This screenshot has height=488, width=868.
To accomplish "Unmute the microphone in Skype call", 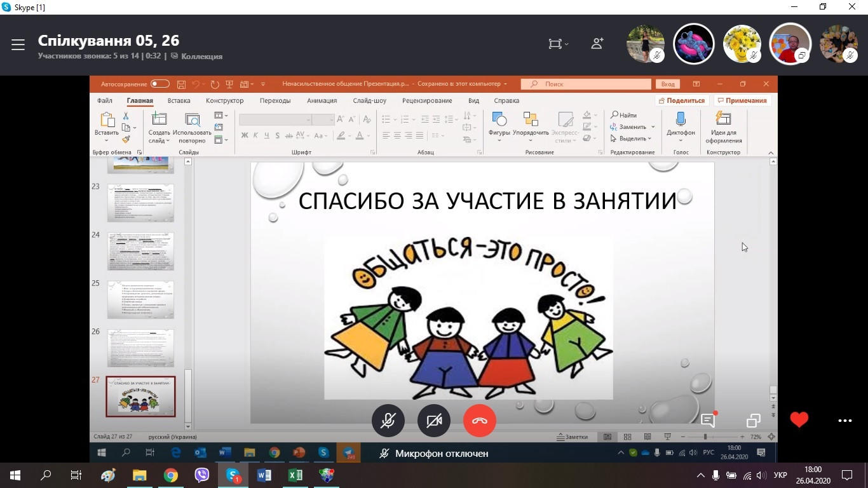I will 388,421.
